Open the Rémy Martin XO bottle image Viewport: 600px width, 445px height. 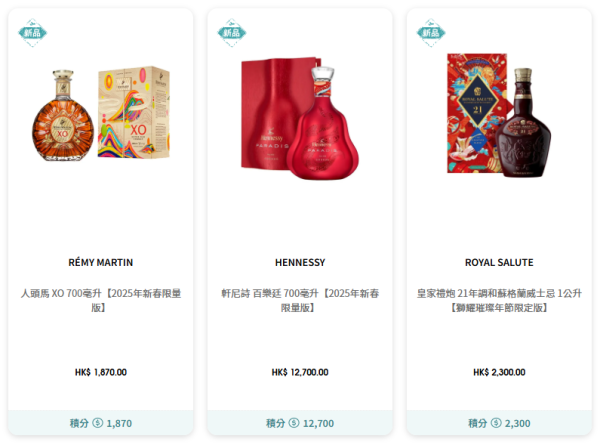click(63, 115)
